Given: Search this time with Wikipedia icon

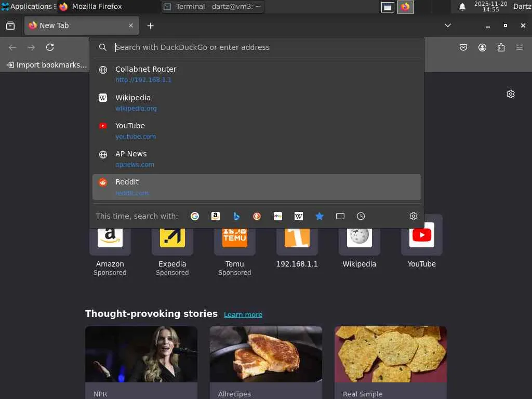Looking at the screenshot, I should coord(299,216).
